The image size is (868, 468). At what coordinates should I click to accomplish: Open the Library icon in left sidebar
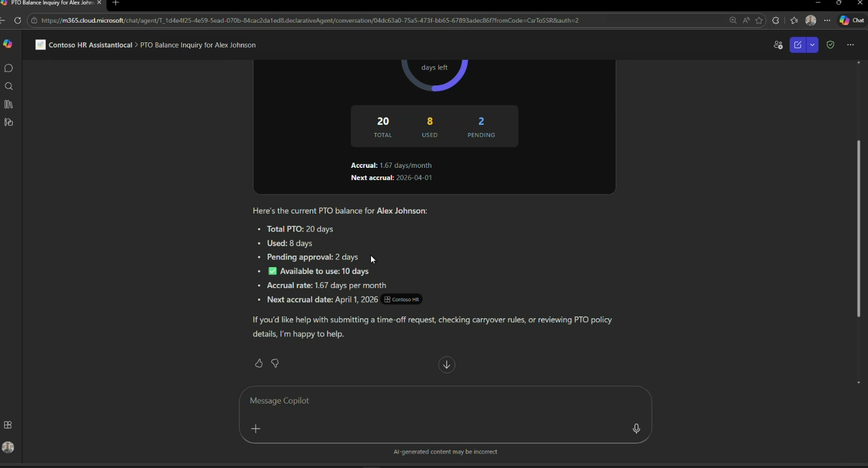tap(8, 105)
